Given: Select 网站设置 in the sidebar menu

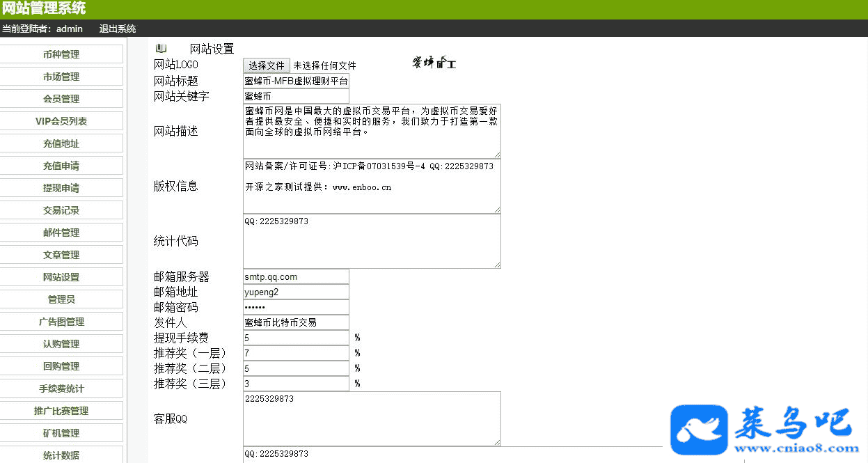Looking at the screenshot, I should click(61, 277).
